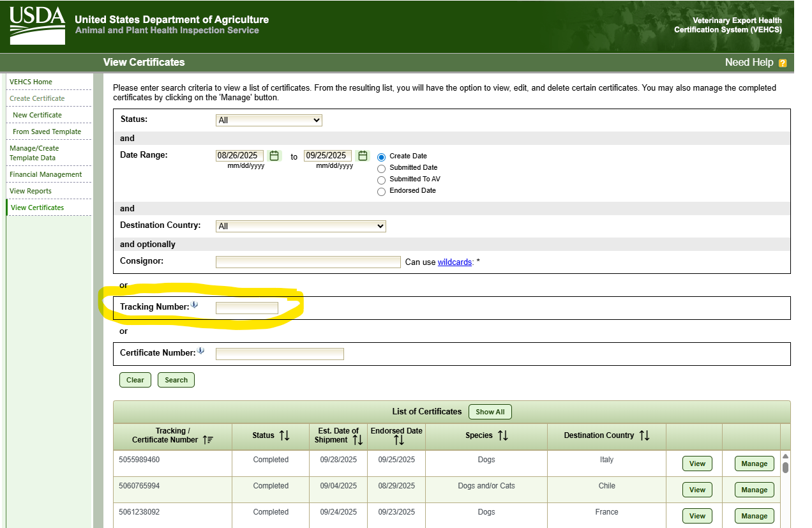Click the Tracking Number input field
The width and height of the screenshot is (812, 528).
247,308
